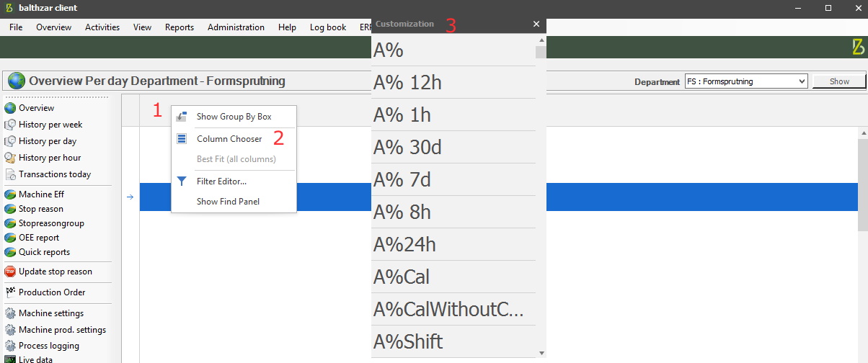The image size is (868, 363).
Task: Click Customization list scroll down arrow
Action: [x=541, y=353]
